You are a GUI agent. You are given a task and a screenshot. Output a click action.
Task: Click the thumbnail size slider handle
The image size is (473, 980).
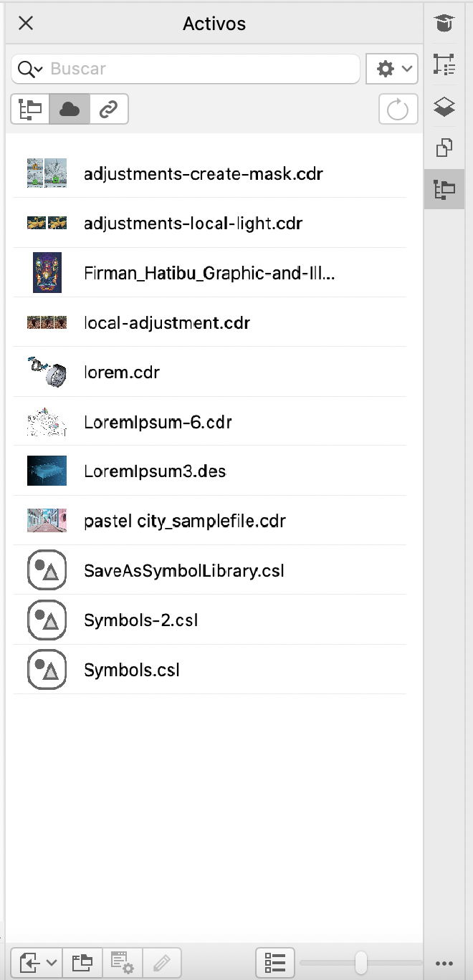(x=361, y=962)
